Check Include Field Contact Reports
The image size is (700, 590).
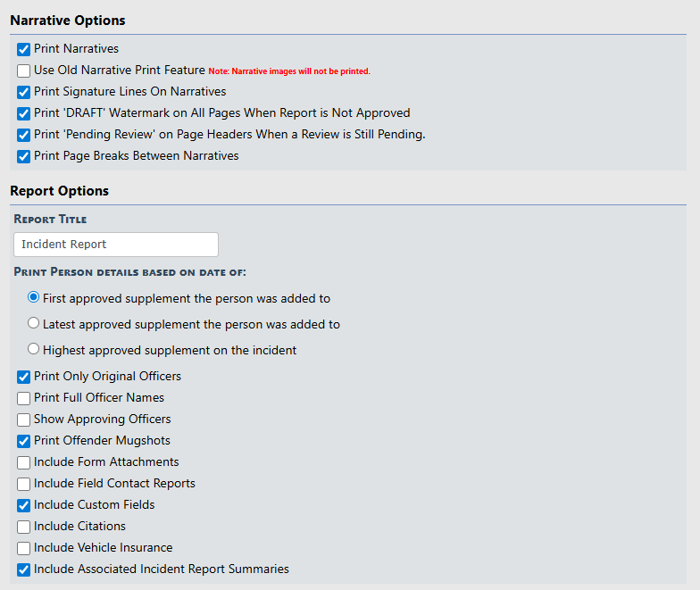point(24,484)
